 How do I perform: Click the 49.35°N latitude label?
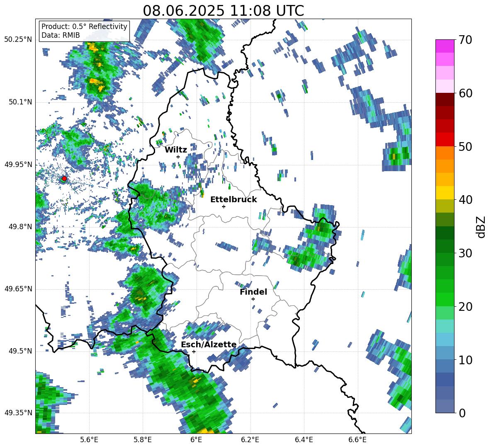coord(18,413)
